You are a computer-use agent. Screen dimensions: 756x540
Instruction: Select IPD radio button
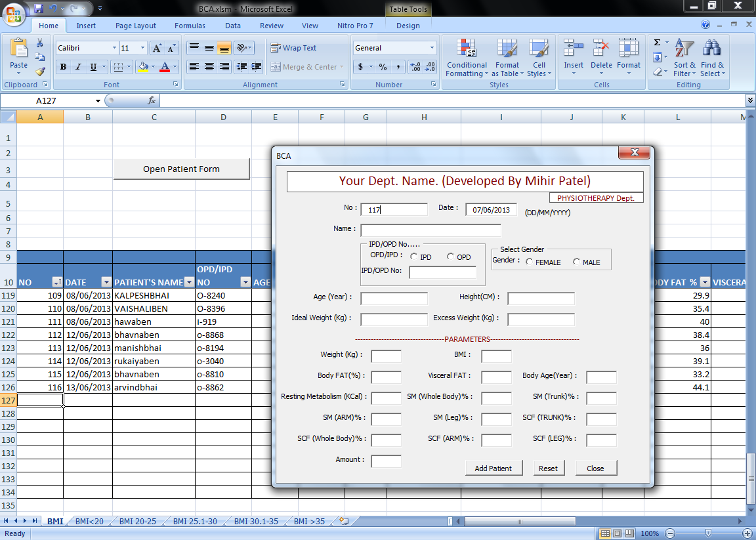[413, 257]
